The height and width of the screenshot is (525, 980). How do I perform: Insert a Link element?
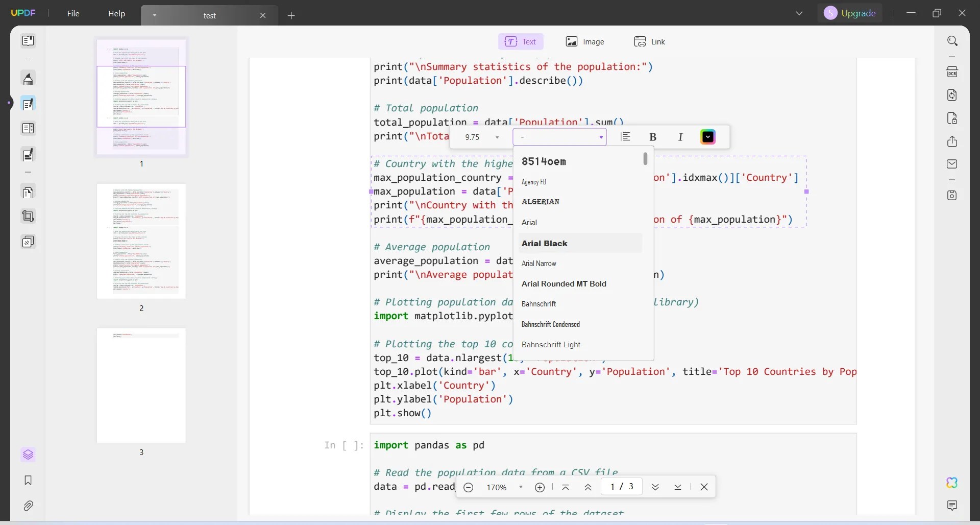[x=649, y=41]
